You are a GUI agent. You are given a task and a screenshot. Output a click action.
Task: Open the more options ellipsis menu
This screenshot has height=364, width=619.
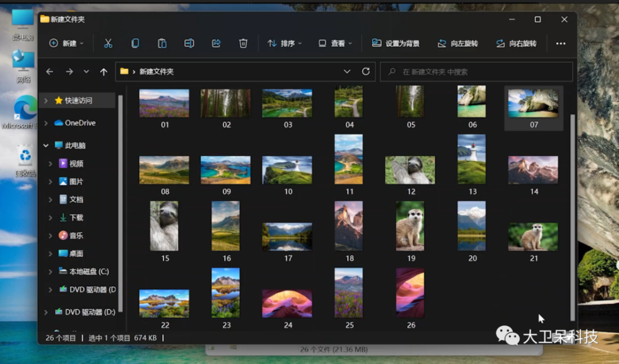(x=561, y=43)
